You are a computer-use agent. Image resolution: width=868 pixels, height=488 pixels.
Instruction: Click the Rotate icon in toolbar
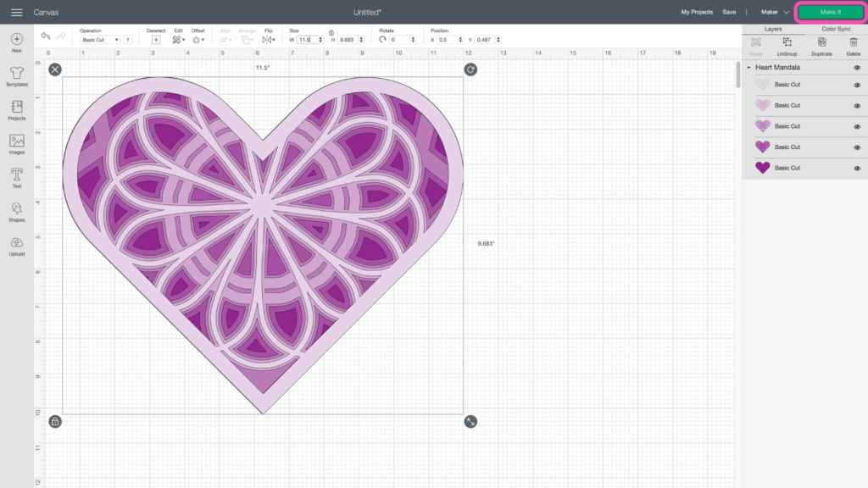tap(382, 40)
